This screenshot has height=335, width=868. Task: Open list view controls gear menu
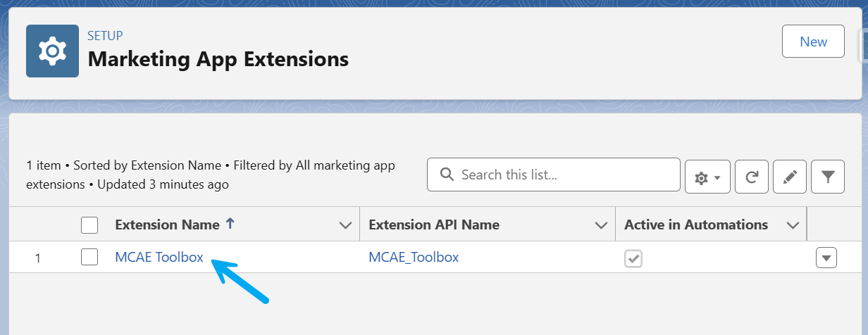coord(707,177)
